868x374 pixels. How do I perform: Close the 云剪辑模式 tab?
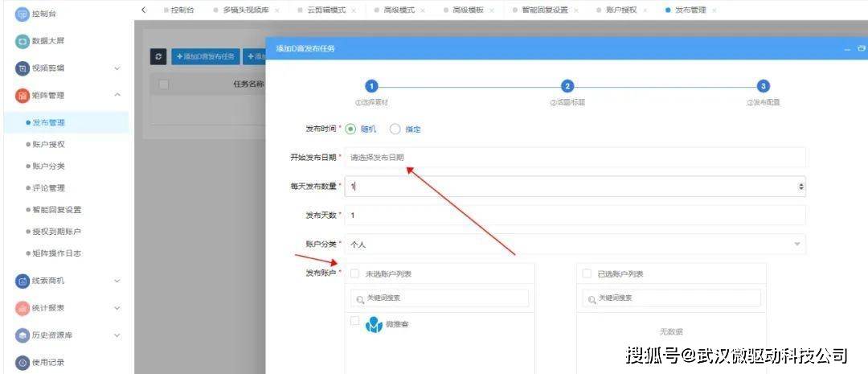pyautogui.click(x=354, y=10)
